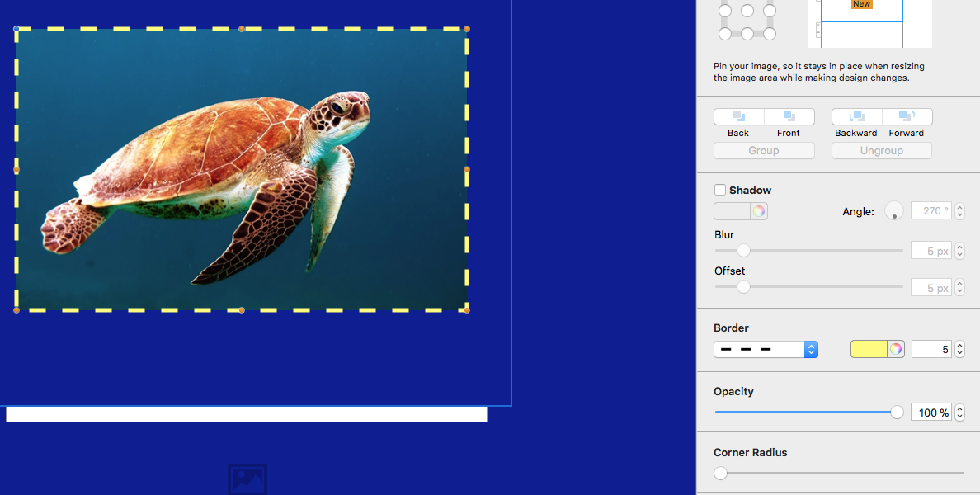Click the Offset px value field

click(931, 287)
